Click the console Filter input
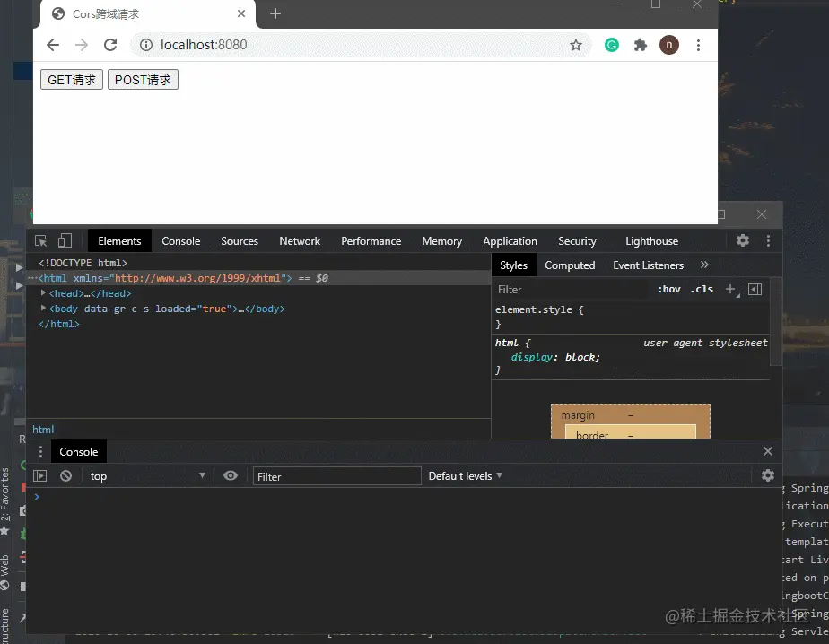 (x=336, y=476)
